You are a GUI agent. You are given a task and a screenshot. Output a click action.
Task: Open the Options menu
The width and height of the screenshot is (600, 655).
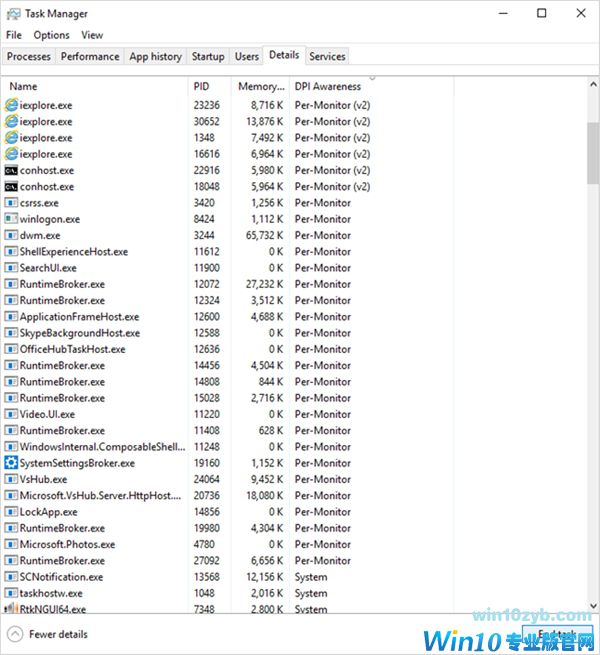click(x=51, y=35)
